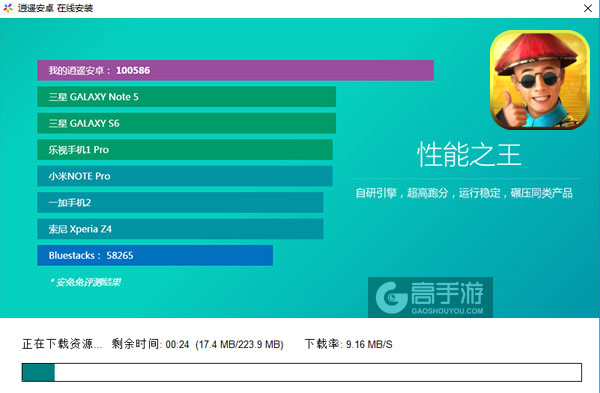Screen dimensions: 600x393
Task: Click the download progress bar
Action: tap(302, 372)
